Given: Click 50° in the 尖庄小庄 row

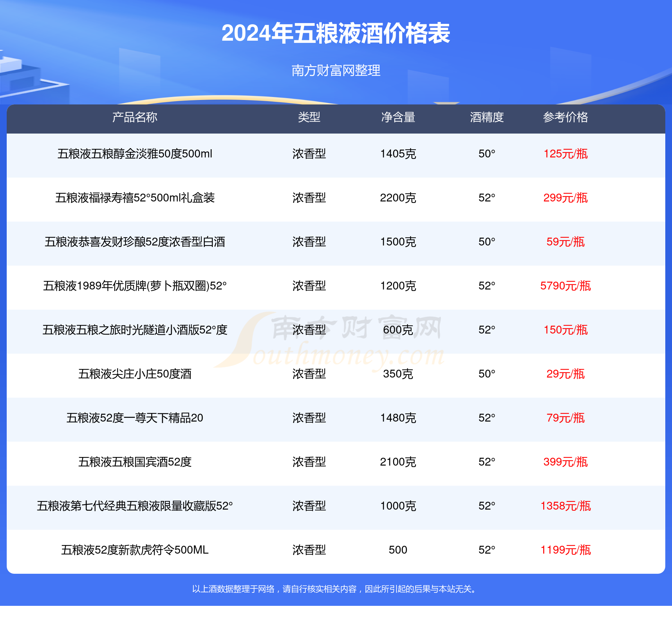Looking at the screenshot, I should tap(487, 374).
